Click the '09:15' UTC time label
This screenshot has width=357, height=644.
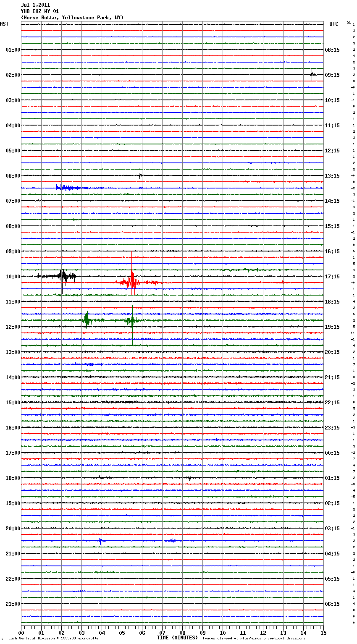coord(332,75)
